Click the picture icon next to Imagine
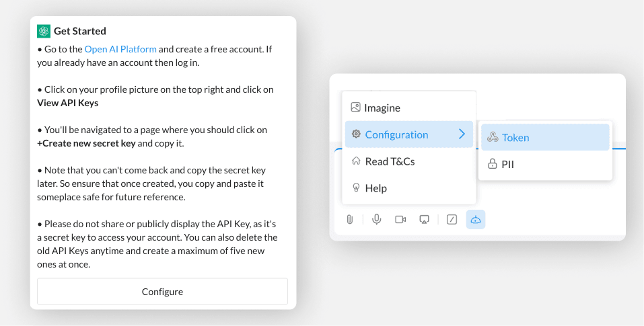Image resolution: width=644 pixels, height=326 pixels. 355,108
